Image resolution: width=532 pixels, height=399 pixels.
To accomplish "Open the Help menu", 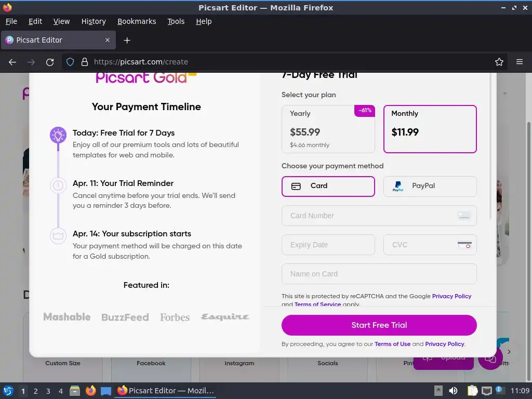I will pos(204,21).
